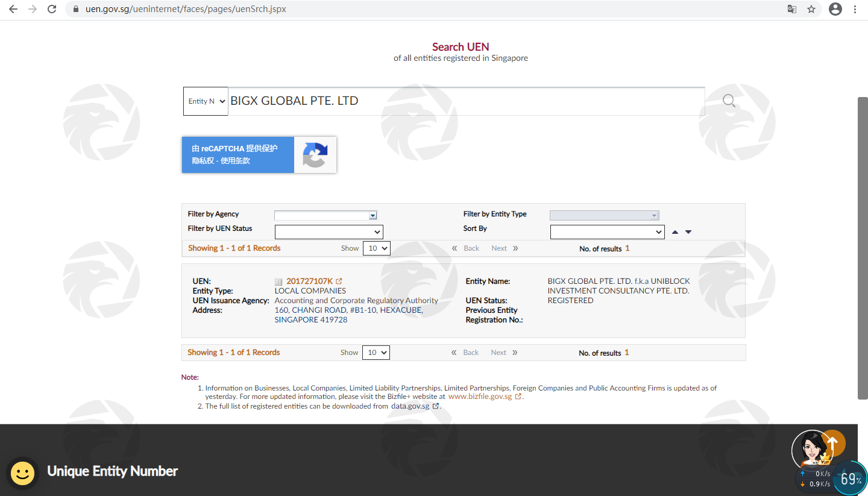Open the UEN link 201727107K
The height and width of the screenshot is (496, 868).
click(309, 281)
